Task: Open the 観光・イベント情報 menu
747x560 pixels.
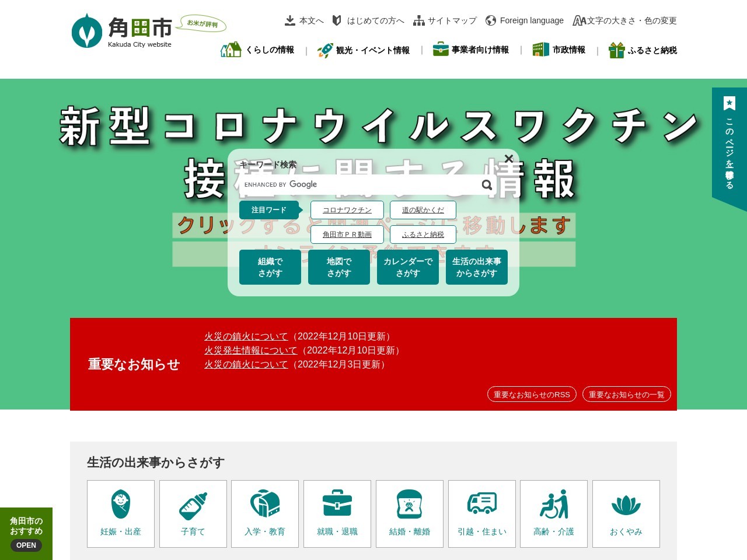Action: (364, 50)
